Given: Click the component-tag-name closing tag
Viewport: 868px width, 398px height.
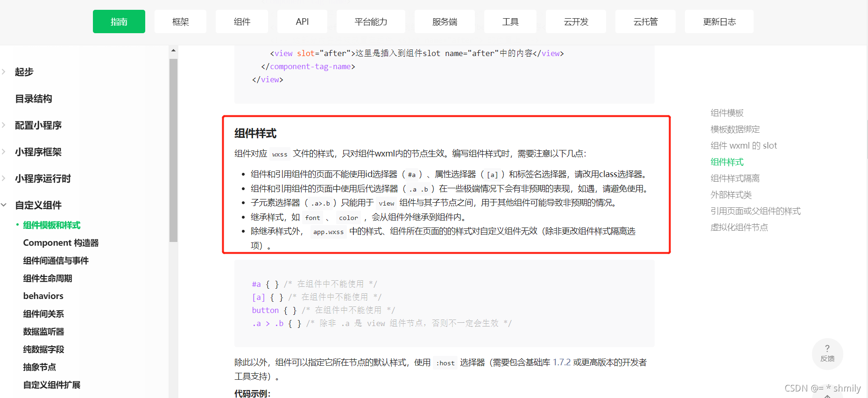Looking at the screenshot, I should point(308,66).
